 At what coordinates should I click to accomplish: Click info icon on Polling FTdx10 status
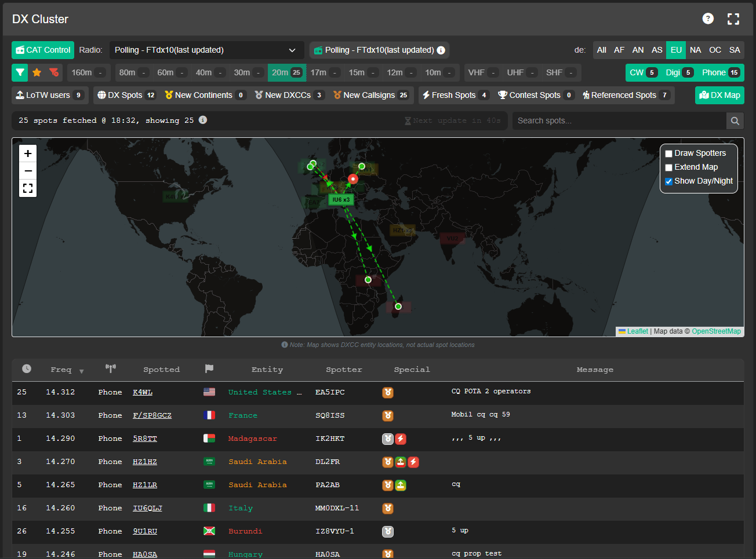point(441,50)
